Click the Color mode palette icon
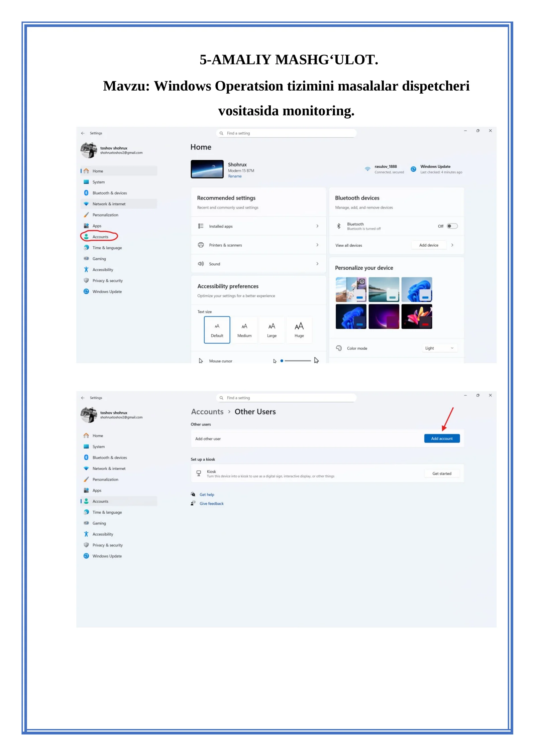The width and height of the screenshot is (535, 756). (x=339, y=348)
